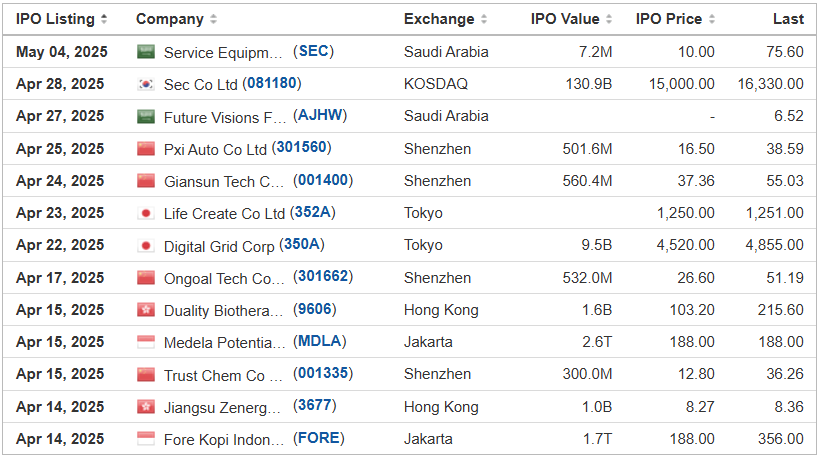
Task: Click the IPO value 2.6T cell
Action: [597, 342]
